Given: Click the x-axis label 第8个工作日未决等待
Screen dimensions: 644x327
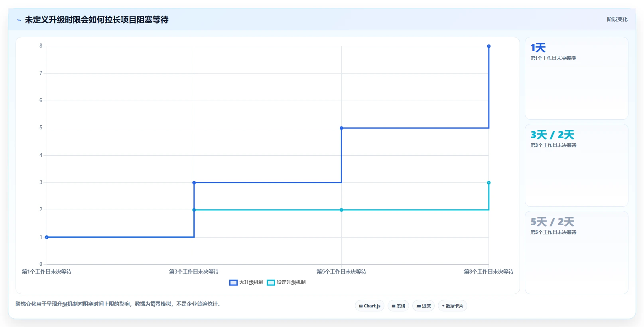Looking at the screenshot, I should coord(489,272).
